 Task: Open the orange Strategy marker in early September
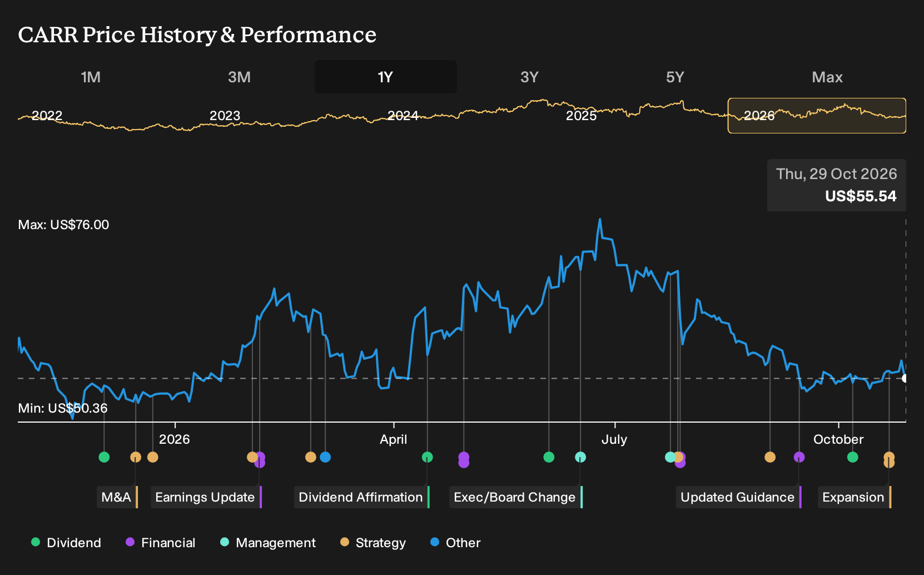pos(770,457)
